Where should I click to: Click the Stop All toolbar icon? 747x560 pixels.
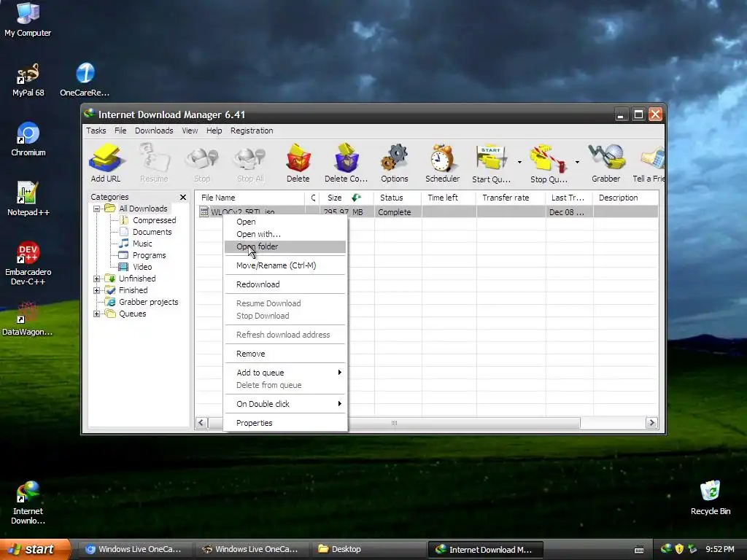251,163
